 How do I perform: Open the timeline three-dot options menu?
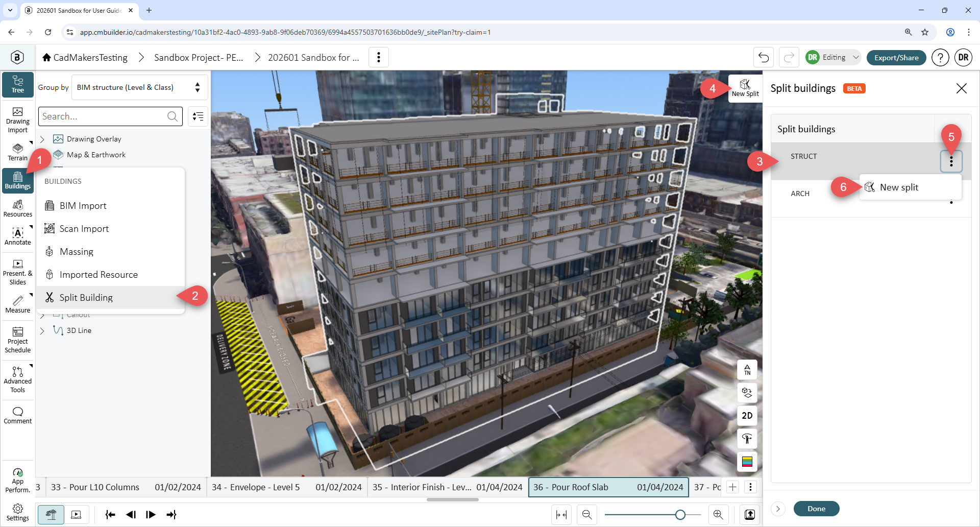(750, 487)
